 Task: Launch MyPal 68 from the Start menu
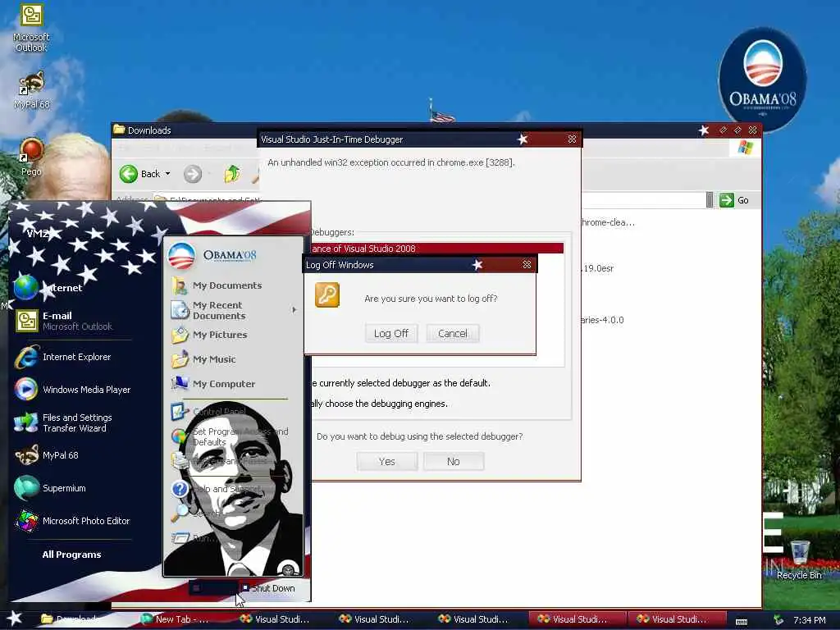click(x=47, y=455)
